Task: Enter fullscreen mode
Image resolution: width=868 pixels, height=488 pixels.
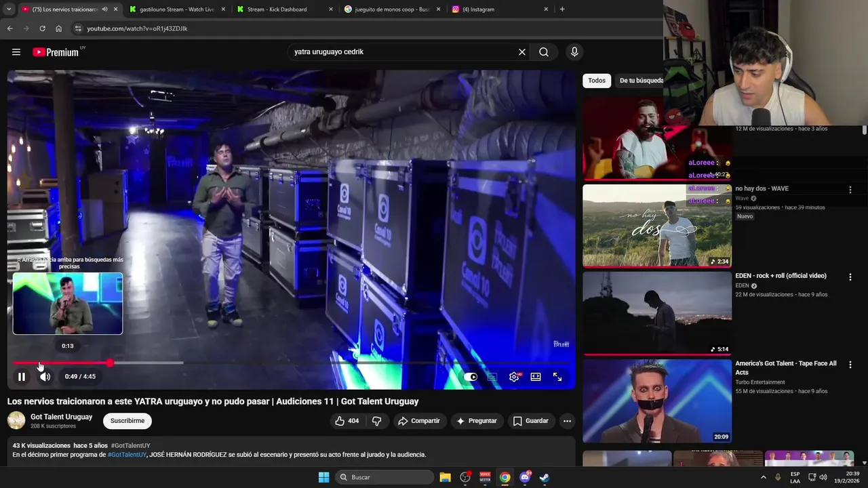Action: pyautogui.click(x=557, y=377)
